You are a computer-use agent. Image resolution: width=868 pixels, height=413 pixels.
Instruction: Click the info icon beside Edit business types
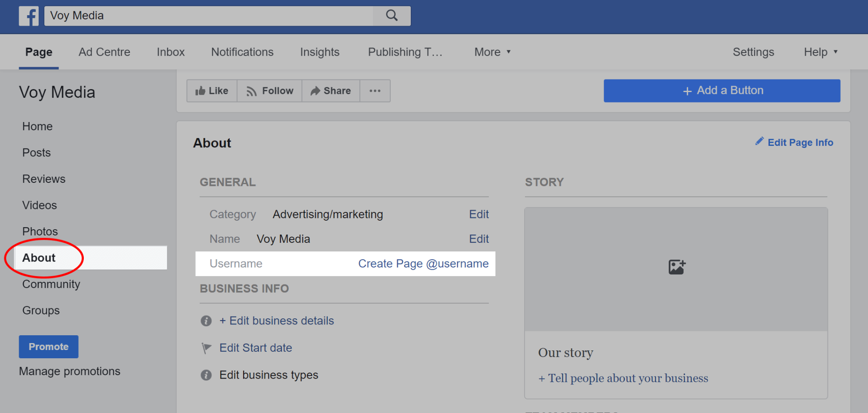[206, 375]
